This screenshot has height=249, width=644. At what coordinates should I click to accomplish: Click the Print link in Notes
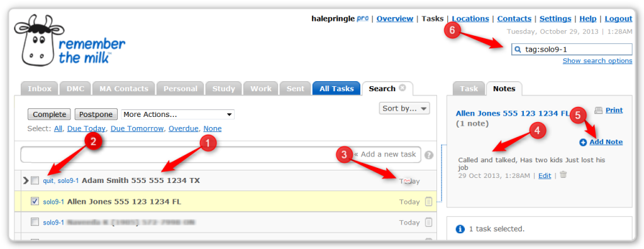[x=614, y=110]
